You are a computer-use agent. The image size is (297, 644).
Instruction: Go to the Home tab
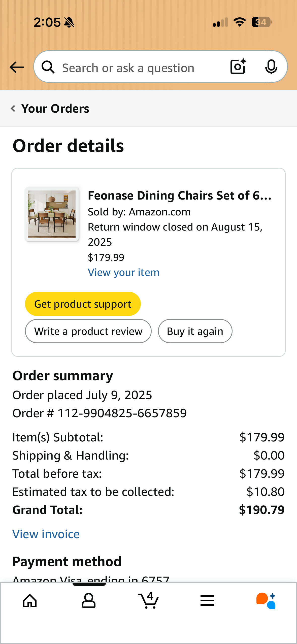tap(30, 601)
